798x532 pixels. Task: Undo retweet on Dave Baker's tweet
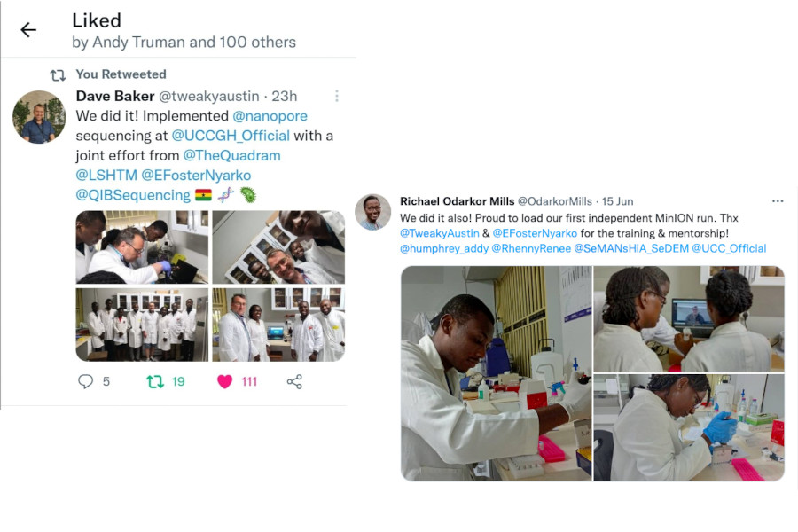coord(155,381)
